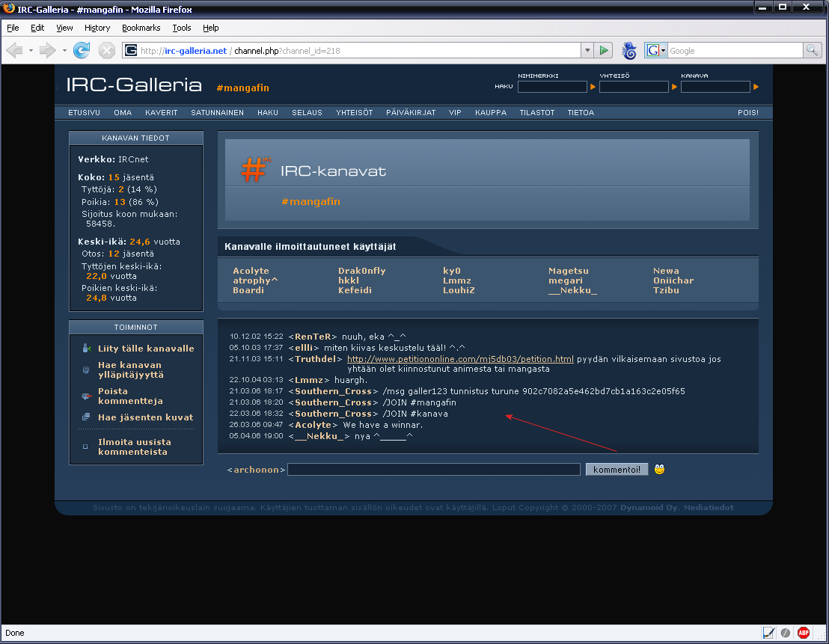
Task: Focus the Kanava search field
Action: 715,87
